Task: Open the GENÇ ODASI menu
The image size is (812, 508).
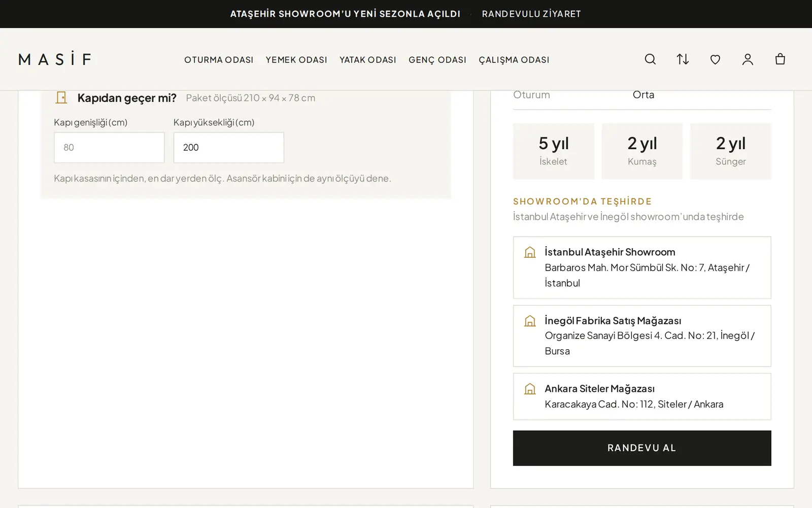Action: [x=437, y=60]
